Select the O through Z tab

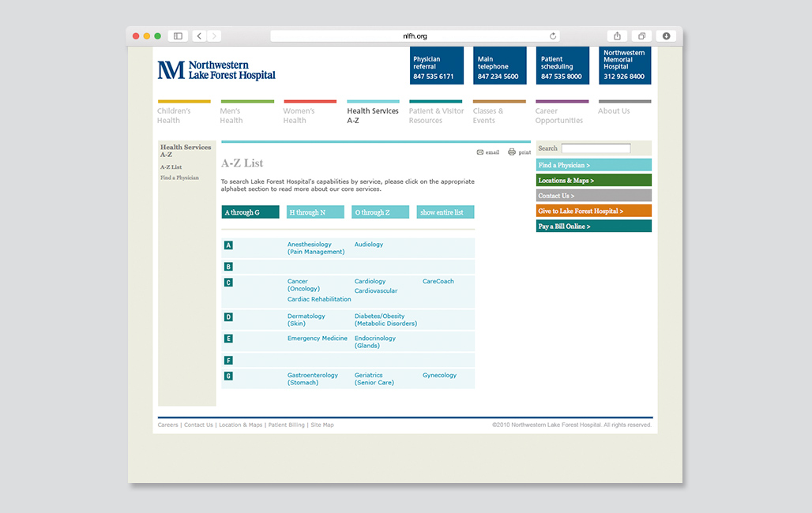point(380,212)
